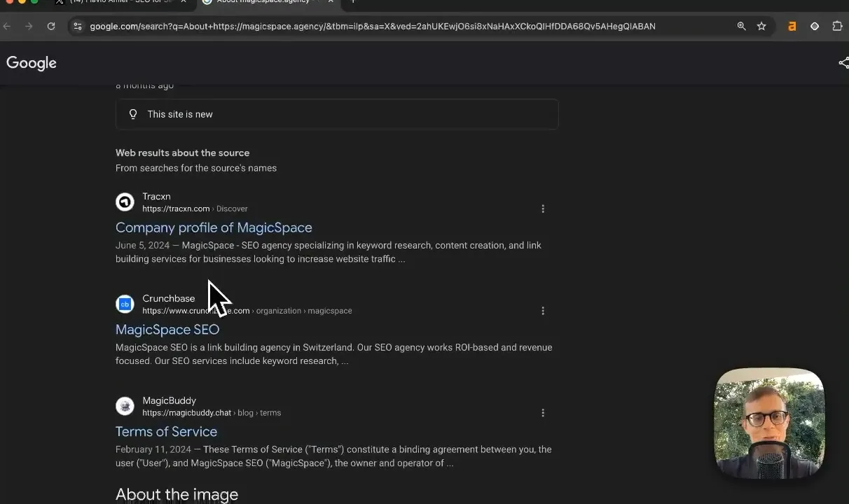Screen dimensions: 849x504
Task: Click the Crunchbase favicon
Action: (125, 304)
